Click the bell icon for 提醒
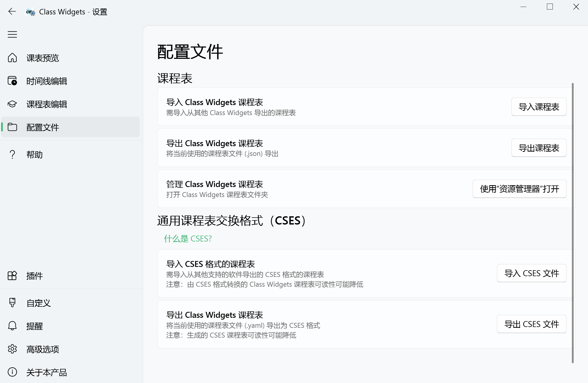This screenshot has width=588, height=383. click(x=12, y=326)
